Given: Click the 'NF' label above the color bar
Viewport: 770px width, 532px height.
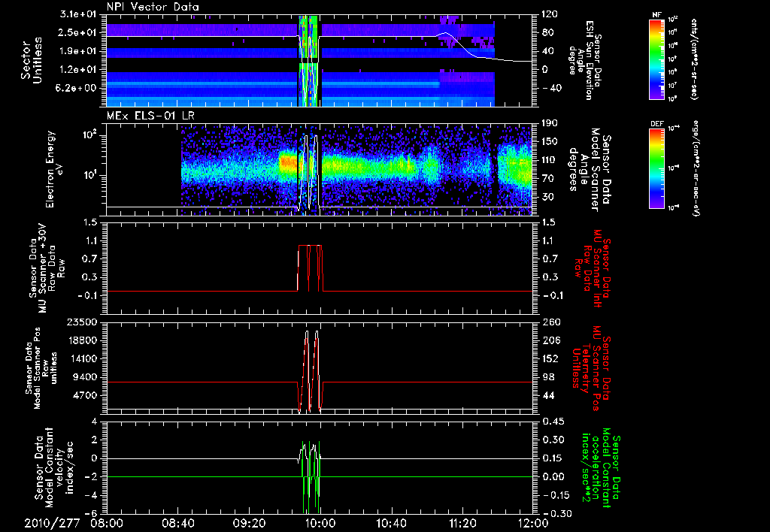Looking at the screenshot, I should 656,15.
